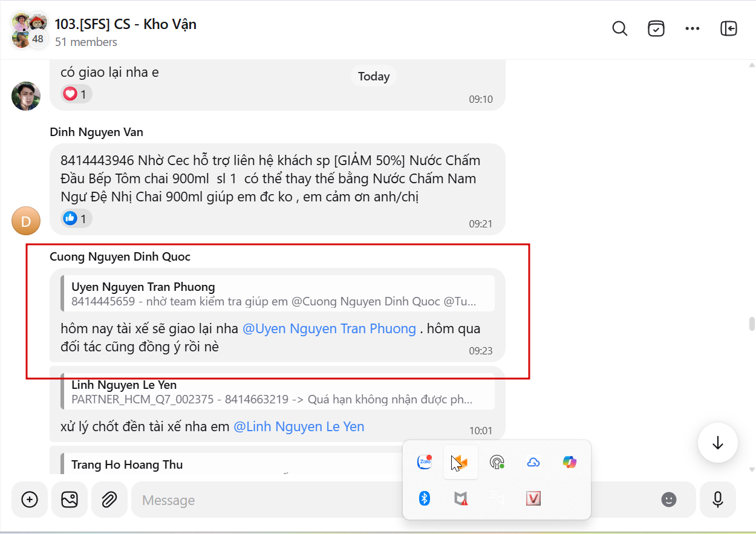Attach a file with the paperclip icon

[109, 500]
